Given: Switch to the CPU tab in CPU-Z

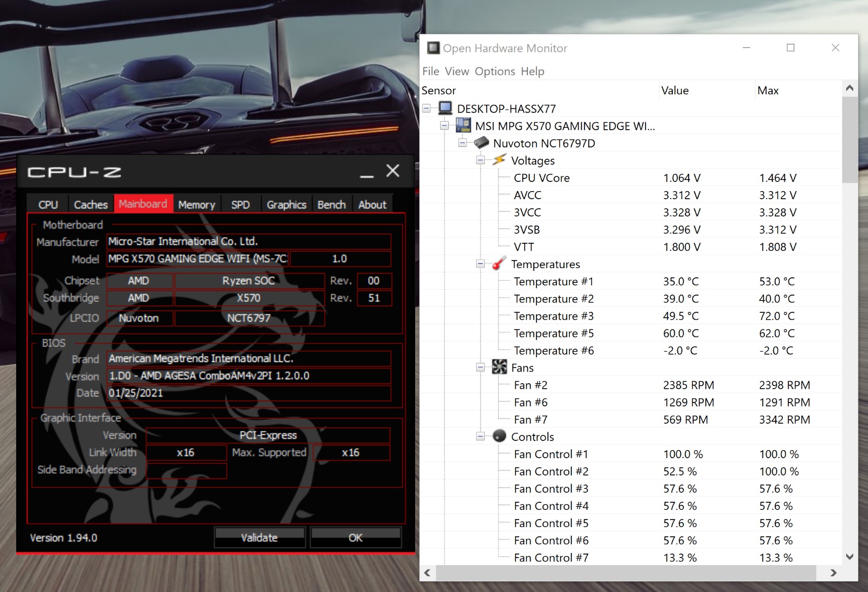Looking at the screenshot, I should pyautogui.click(x=48, y=204).
